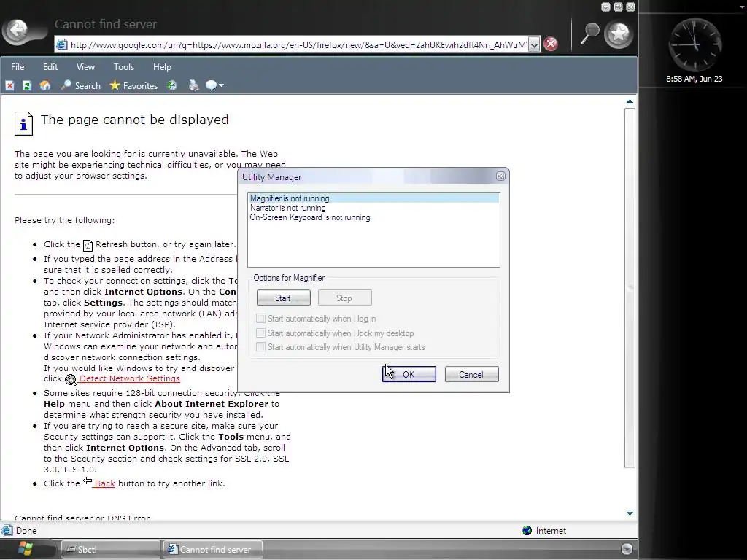Image resolution: width=747 pixels, height=560 pixels.
Task: Click the back arrow navigation button
Action: click(18, 31)
